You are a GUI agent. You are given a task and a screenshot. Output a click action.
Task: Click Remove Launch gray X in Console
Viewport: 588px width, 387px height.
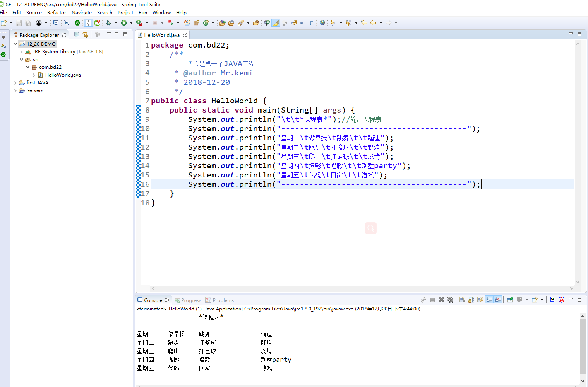441,300
